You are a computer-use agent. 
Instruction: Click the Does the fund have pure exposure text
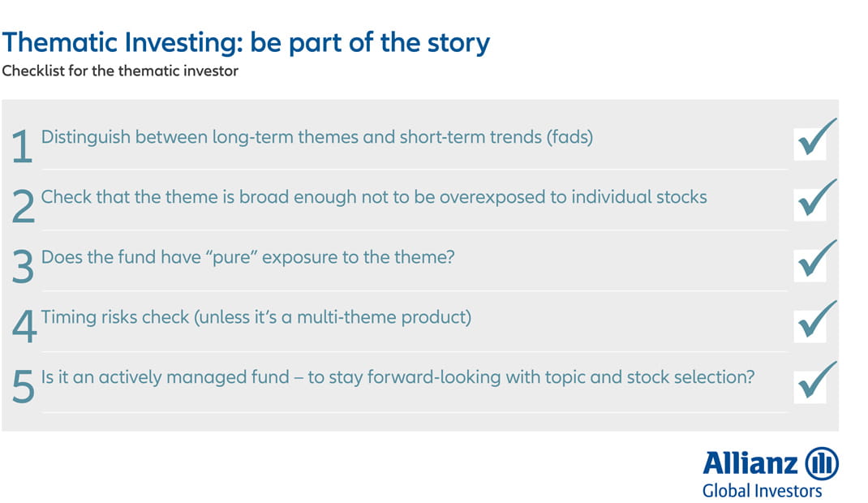tap(247, 257)
